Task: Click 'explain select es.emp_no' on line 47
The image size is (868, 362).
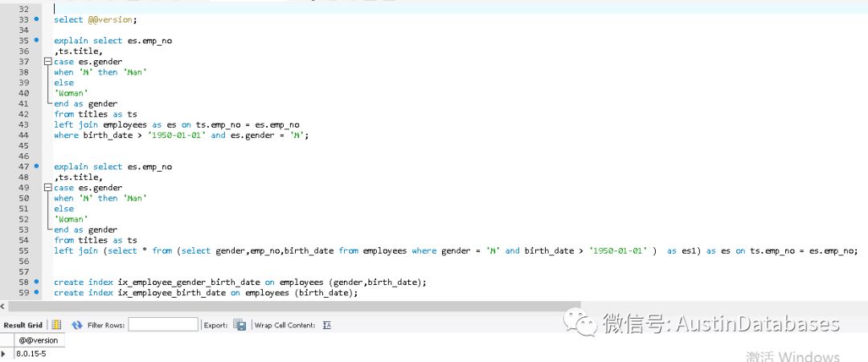Action: pos(113,166)
